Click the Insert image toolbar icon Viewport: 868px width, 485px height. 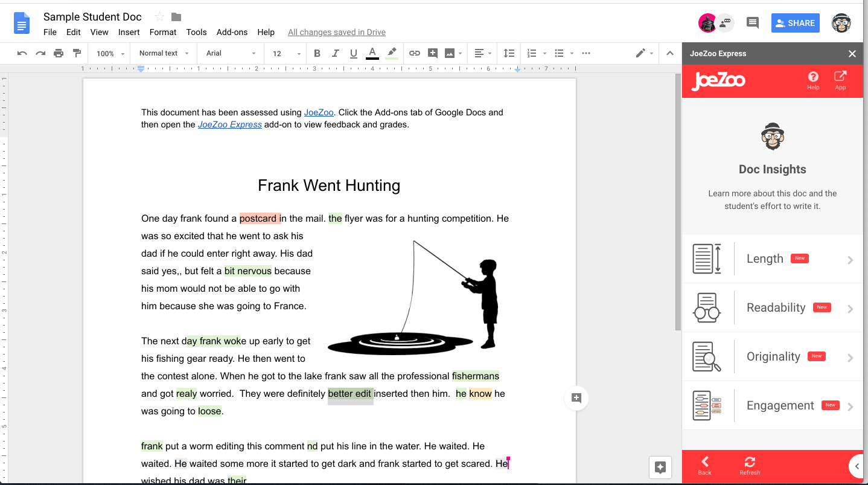pos(449,53)
